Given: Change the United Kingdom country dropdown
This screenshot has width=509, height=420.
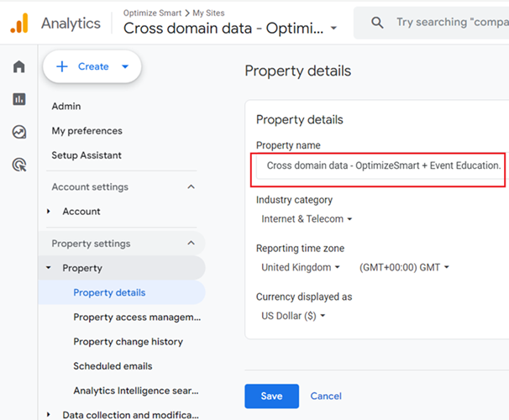Looking at the screenshot, I should click(x=301, y=268).
